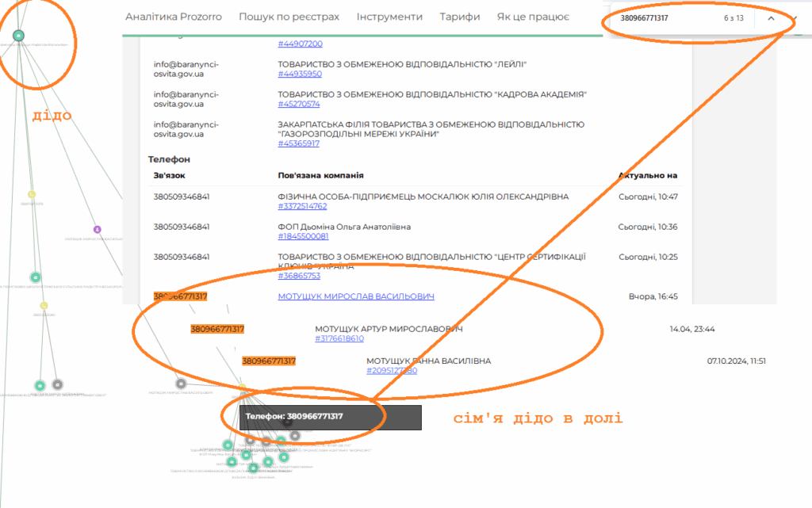Image resolution: width=812 pixels, height=508 pixels.
Task: Go to the Тарифи page
Action: point(459,17)
